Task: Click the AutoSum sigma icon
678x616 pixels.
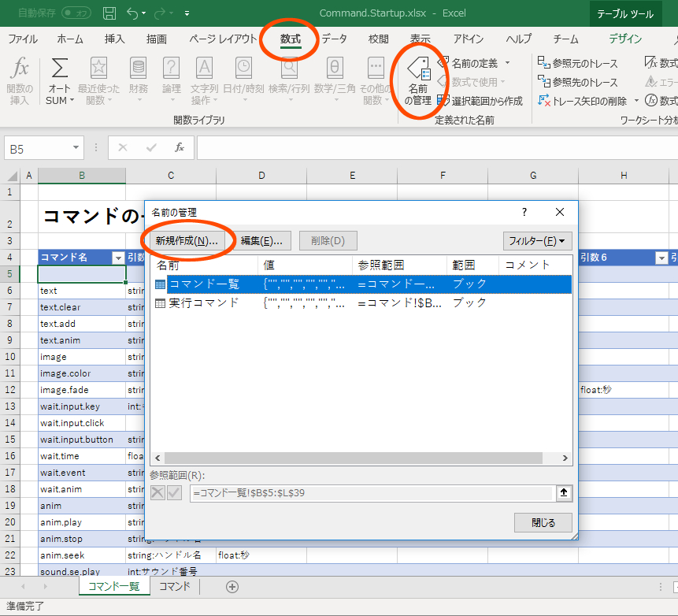Action: (x=60, y=69)
